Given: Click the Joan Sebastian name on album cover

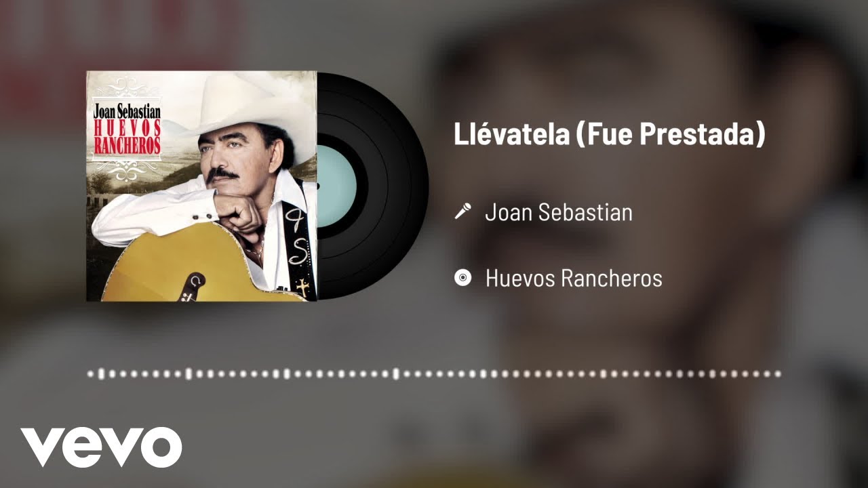Looking at the screenshot, I should tap(127, 111).
